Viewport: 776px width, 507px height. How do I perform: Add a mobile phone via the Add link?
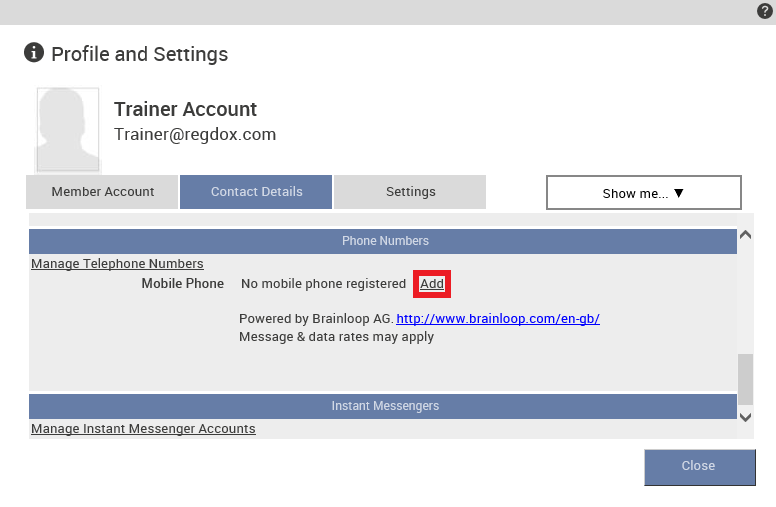pyautogui.click(x=432, y=284)
